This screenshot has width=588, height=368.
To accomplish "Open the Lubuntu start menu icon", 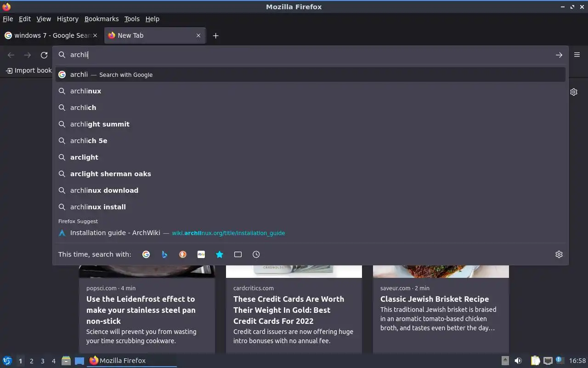I will [7, 361].
